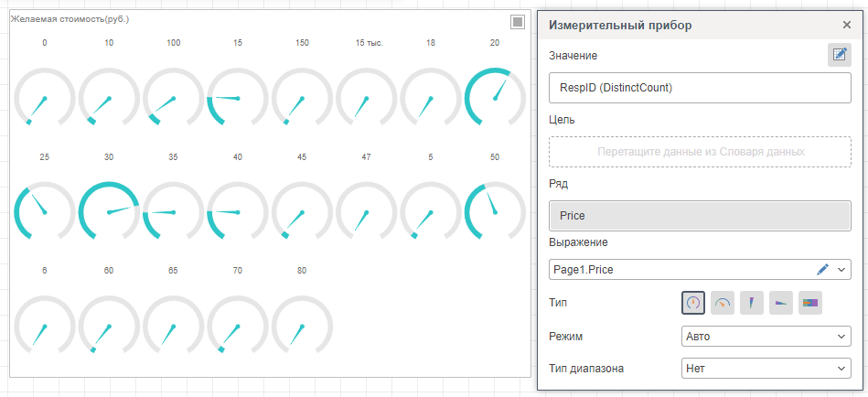Image resolution: width=868 pixels, height=397 pixels.
Task: Click the RespID (DistinctCount) value field
Action: (x=700, y=89)
